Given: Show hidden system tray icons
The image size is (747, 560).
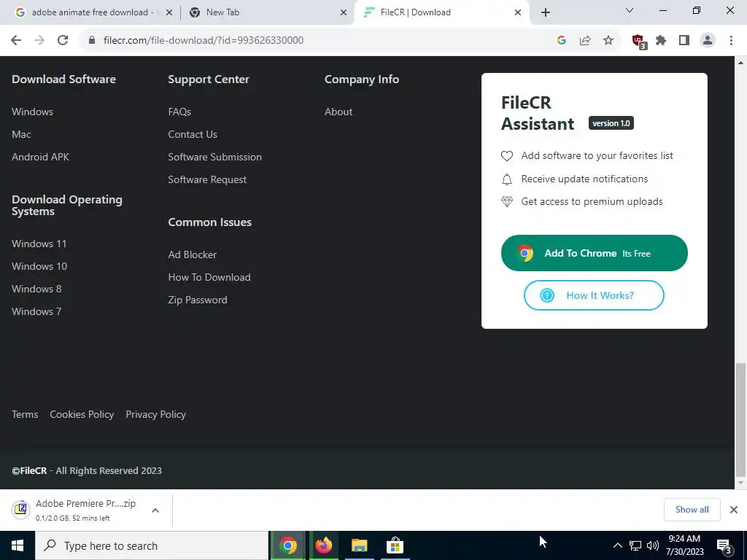Looking at the screenshot, I should (x=617, y=545).
